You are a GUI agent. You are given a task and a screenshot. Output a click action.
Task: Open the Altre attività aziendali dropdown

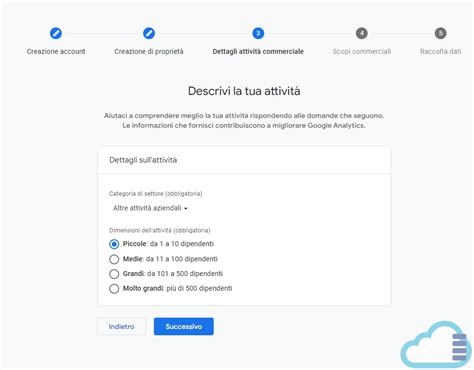point(150,208)
